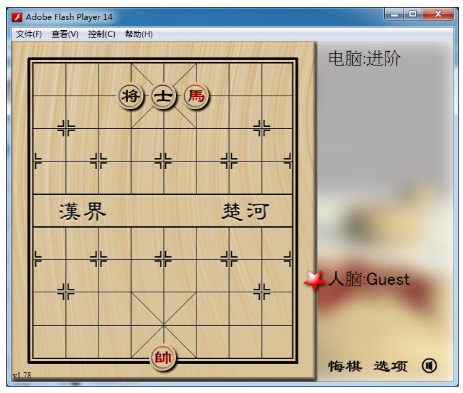Minimize the Flash Player window
The width and height of the screenshot is (463, 393).
pos(394,14)
